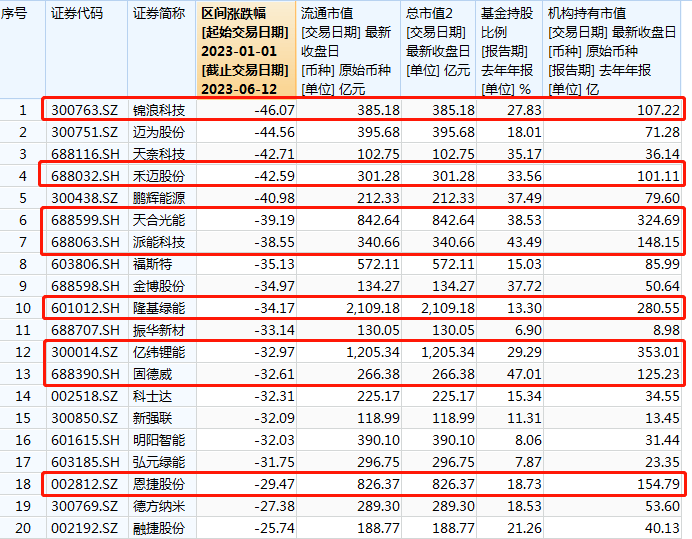Select stock name 隆基绿能
Viewport: 692px width, 539px height.
click(x=159, y=308)
